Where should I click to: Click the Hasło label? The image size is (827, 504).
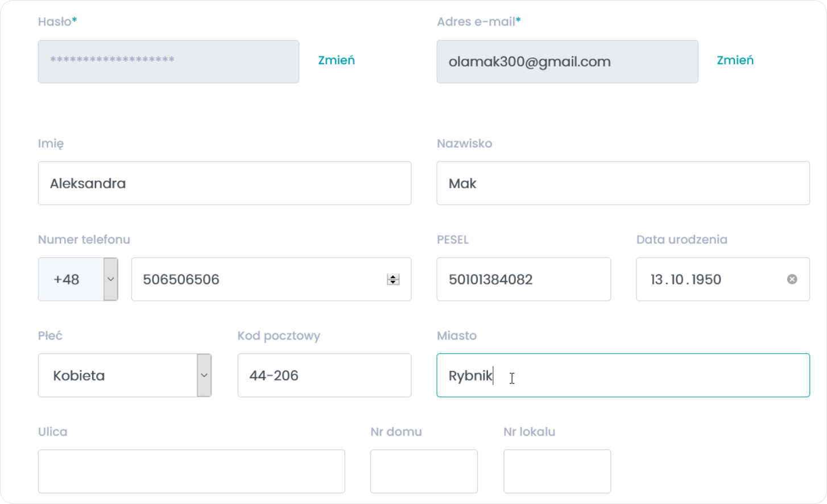57,22
